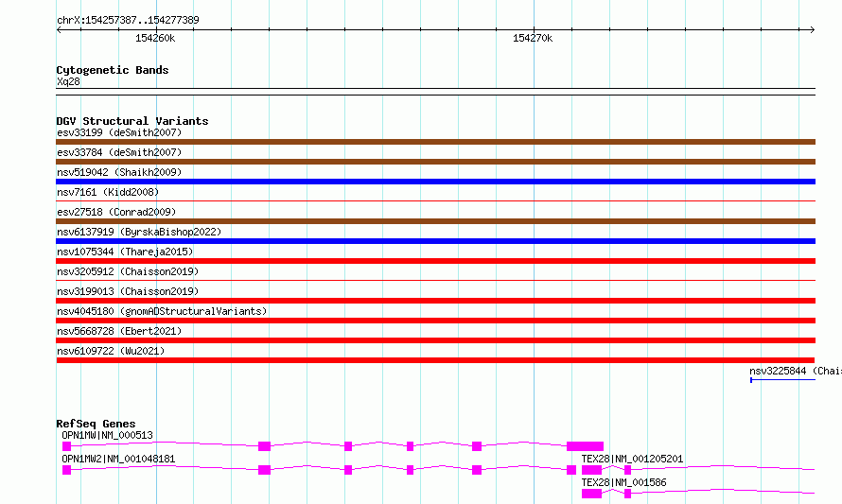Click the first exon block of TEX28 NM_001586
Viewport: 842px width, 504px height.
(591, 494)
